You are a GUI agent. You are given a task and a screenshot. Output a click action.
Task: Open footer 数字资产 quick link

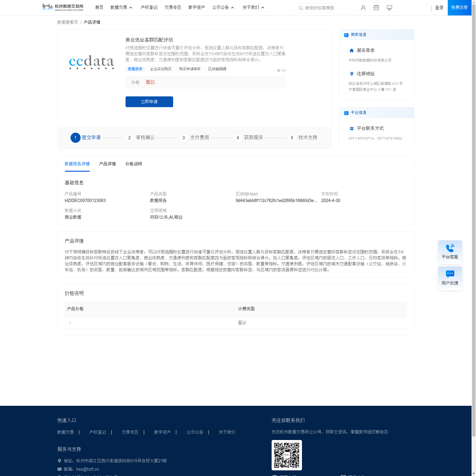coord(162,432)
